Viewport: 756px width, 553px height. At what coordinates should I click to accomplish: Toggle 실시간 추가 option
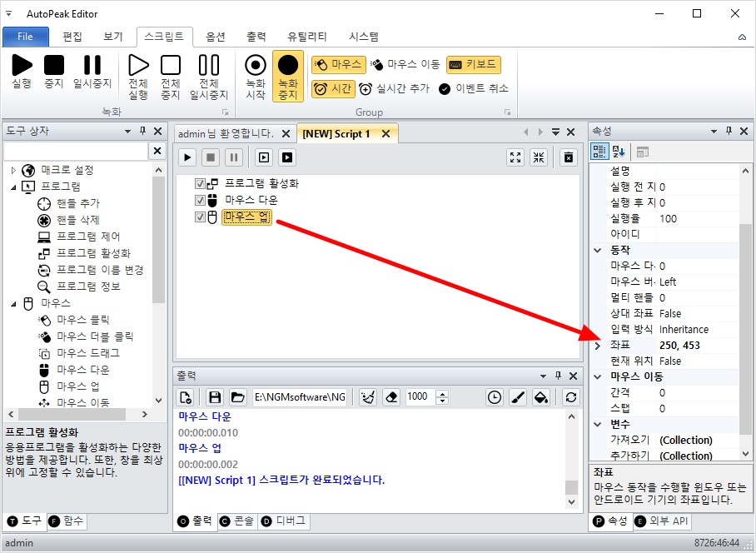[394, 89]
